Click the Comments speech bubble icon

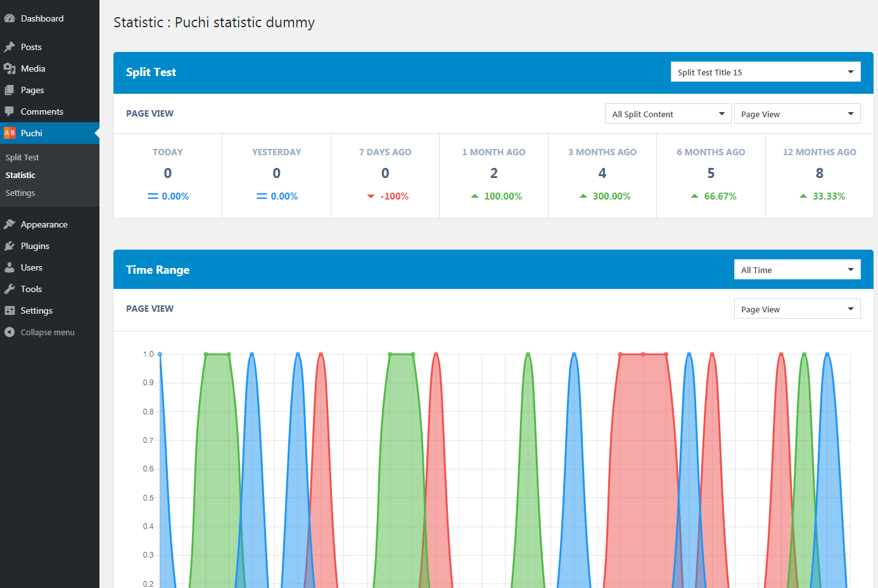pos(10,112)
